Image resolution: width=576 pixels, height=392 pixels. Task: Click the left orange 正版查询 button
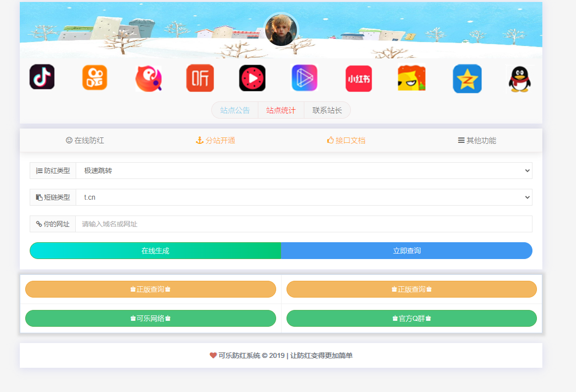tap(150, 289)
